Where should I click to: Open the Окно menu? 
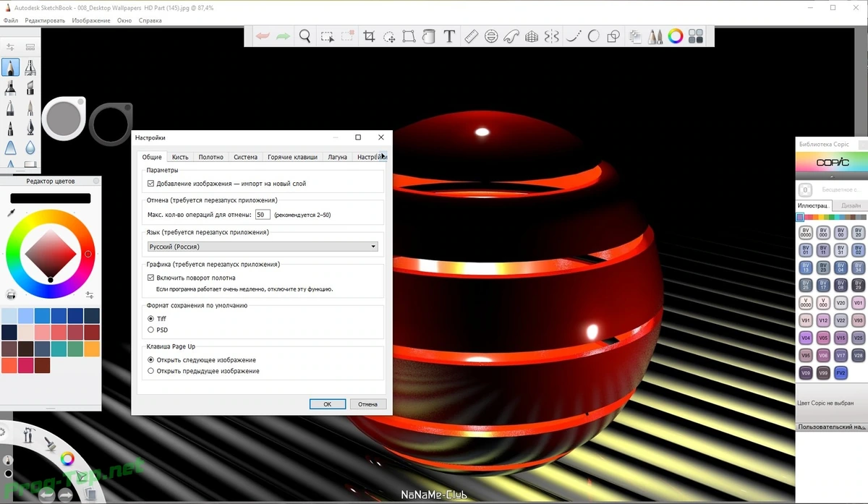pyautogui.click(x=124, y=20)
